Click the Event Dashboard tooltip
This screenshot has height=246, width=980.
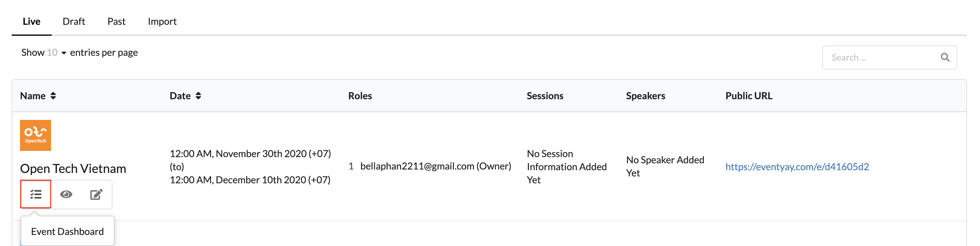[67, 231]
